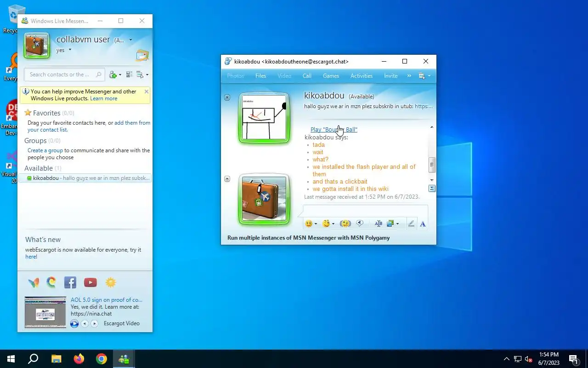Click the Chrome-like 'C' icon in Messenger
The width and height of the screenshot is (588, 368).
[x=51, y=282]
